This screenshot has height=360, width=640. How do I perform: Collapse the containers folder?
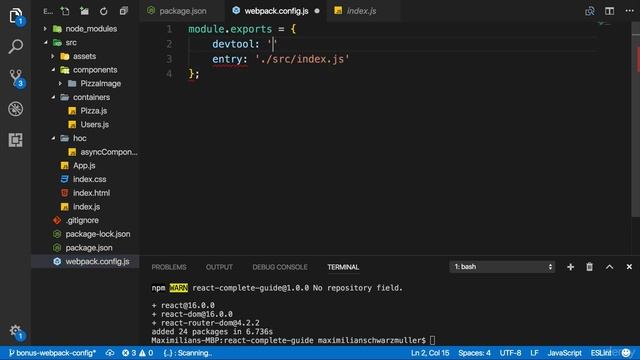pyautogui.click(x=53, y=97)
